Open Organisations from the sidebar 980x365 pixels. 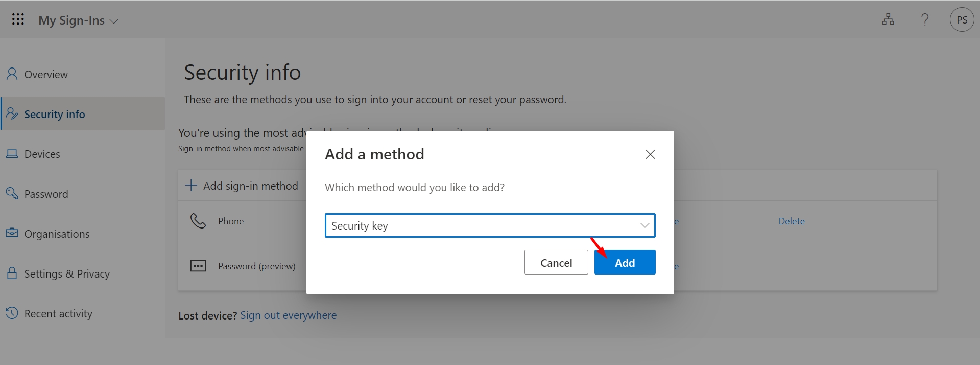point(57,234)
